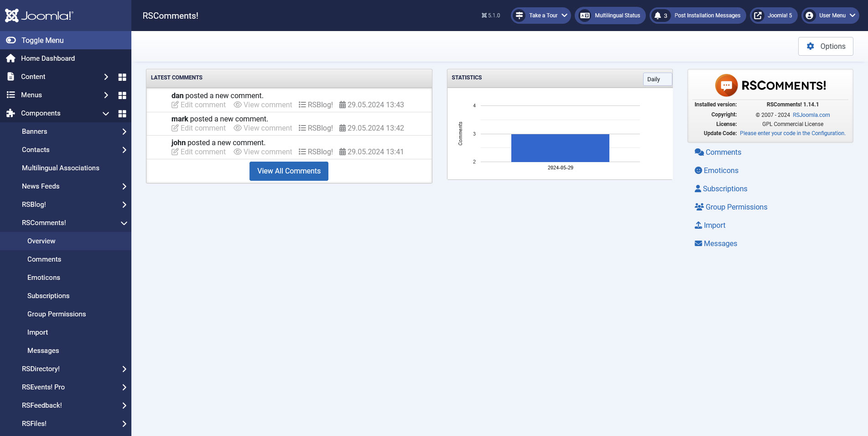Open the Content dashboard grid icon
Viewport: 868px width, 436px height.
[122, 77]
